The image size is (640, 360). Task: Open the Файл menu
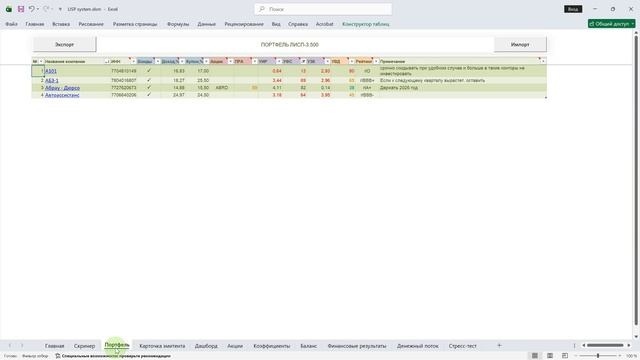click(x=11, y=24)
